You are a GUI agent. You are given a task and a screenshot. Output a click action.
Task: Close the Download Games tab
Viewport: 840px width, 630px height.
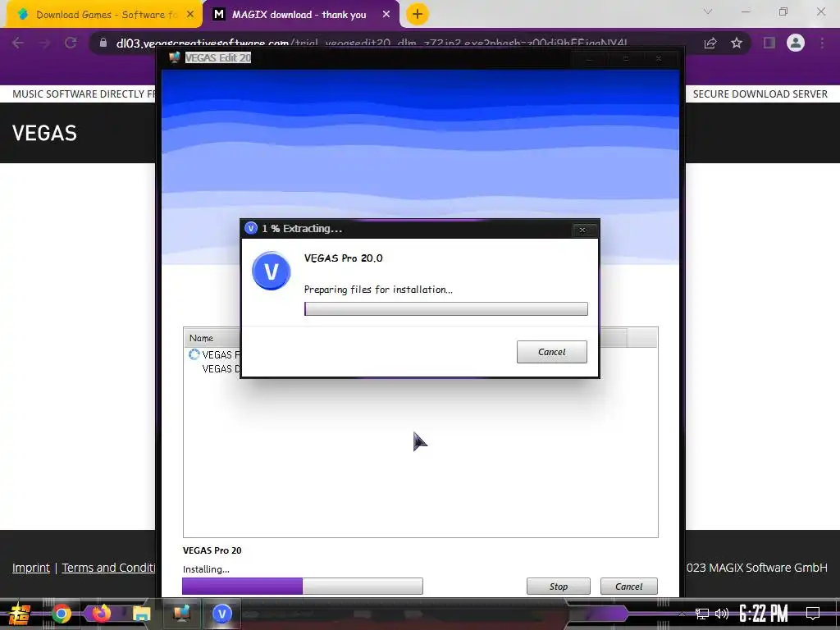pos(190,15)
